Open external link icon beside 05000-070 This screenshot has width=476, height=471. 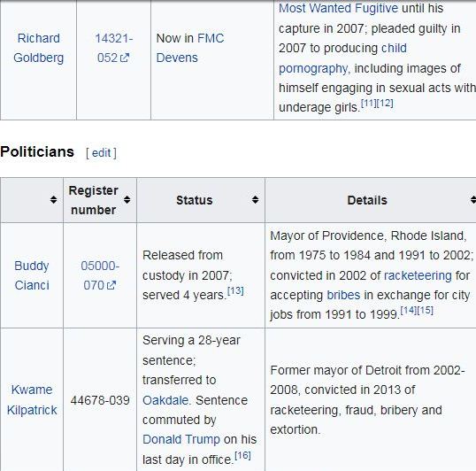pos(111,285)
